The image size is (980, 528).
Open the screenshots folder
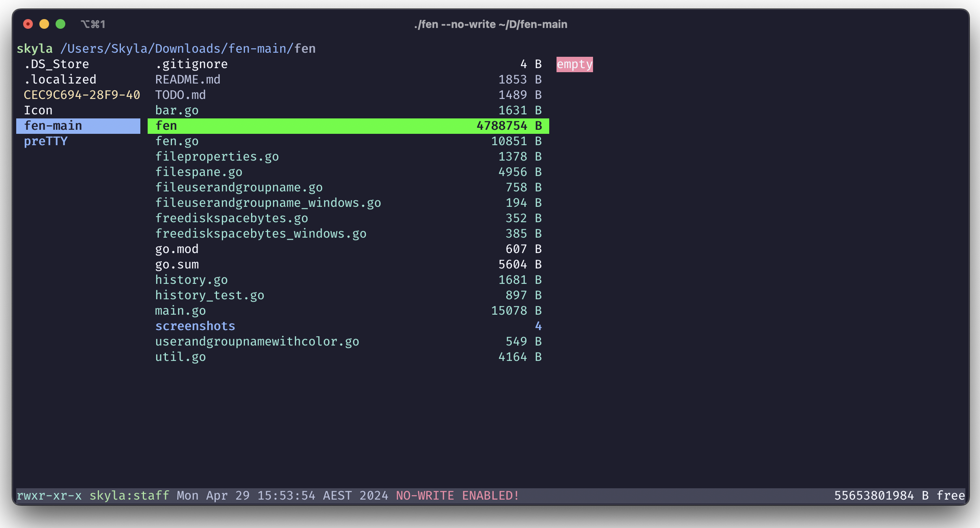tap(348, 326)
